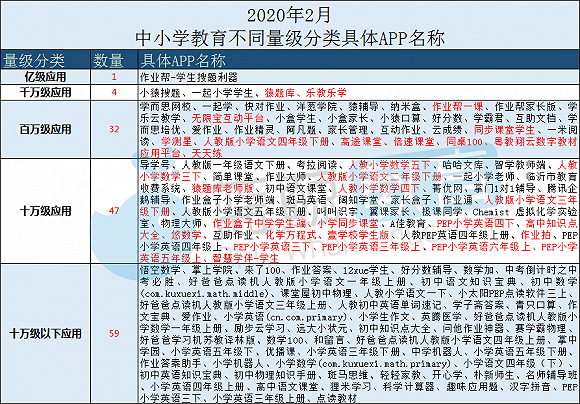Click the count cell showing 1
580x404 pixels.
click(x=114, y=77)
